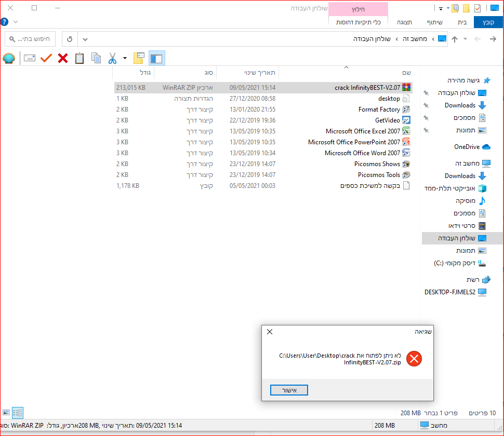Screen dimensions: 504x436
Task: Close the שגיאה error dialog
Action: (x=270, y=332)
